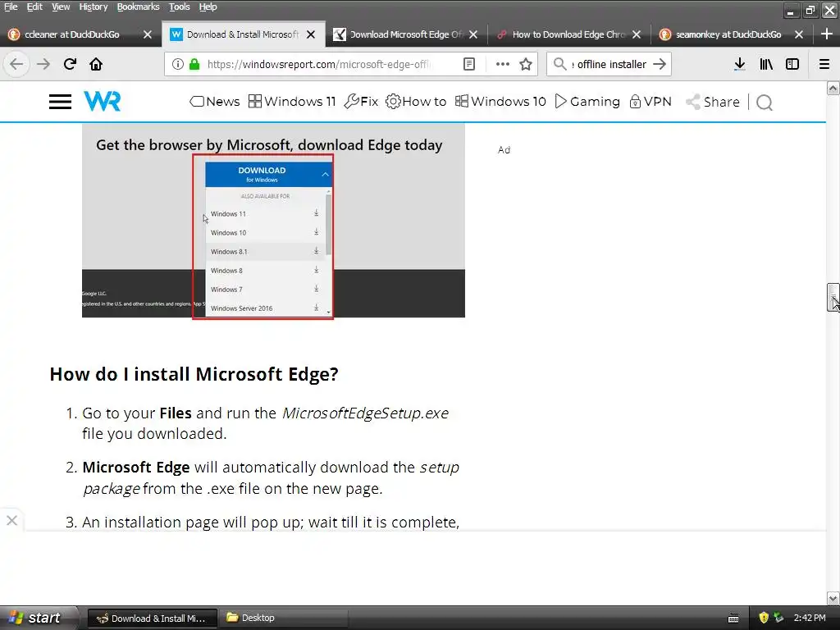Image resolution: width=840 pixels, height=630 pixels.
Task: Dismiss the bottom banner with X
Action: 11,520
